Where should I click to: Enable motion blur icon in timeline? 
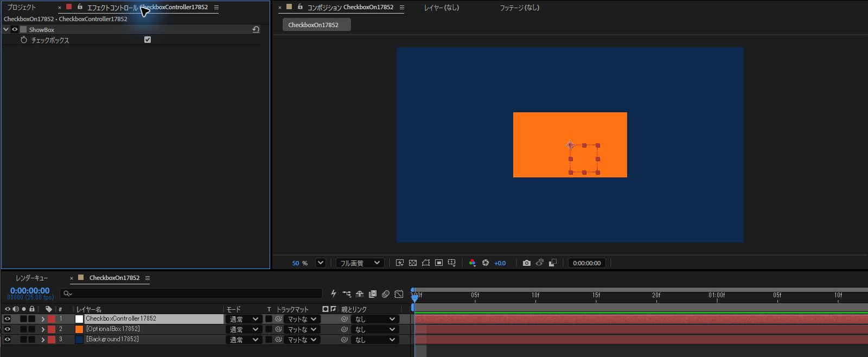[386, 294]
